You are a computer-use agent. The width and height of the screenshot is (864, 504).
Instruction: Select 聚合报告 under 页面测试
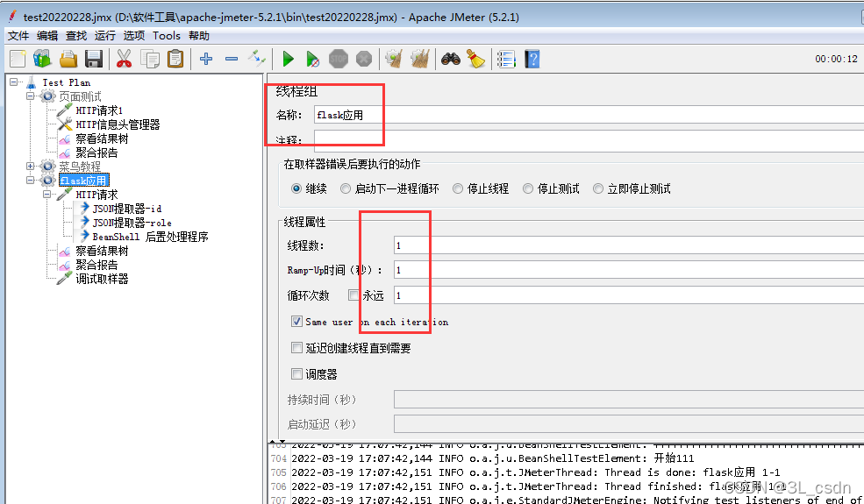[96, 153]
